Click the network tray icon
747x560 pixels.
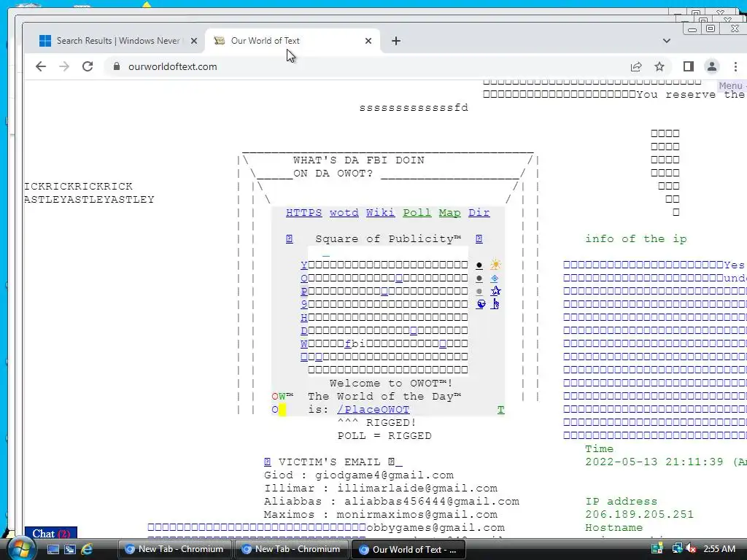pos(676,549)
